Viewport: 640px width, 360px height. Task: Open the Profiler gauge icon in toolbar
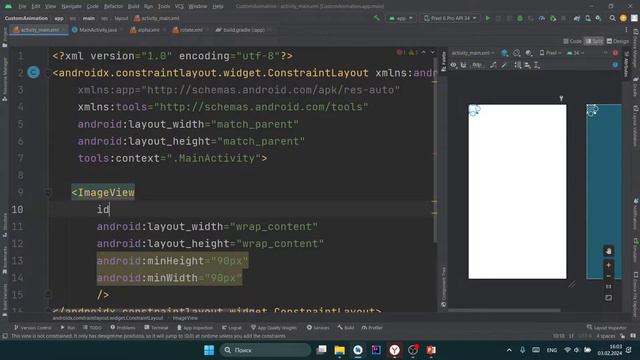[542, 18]
